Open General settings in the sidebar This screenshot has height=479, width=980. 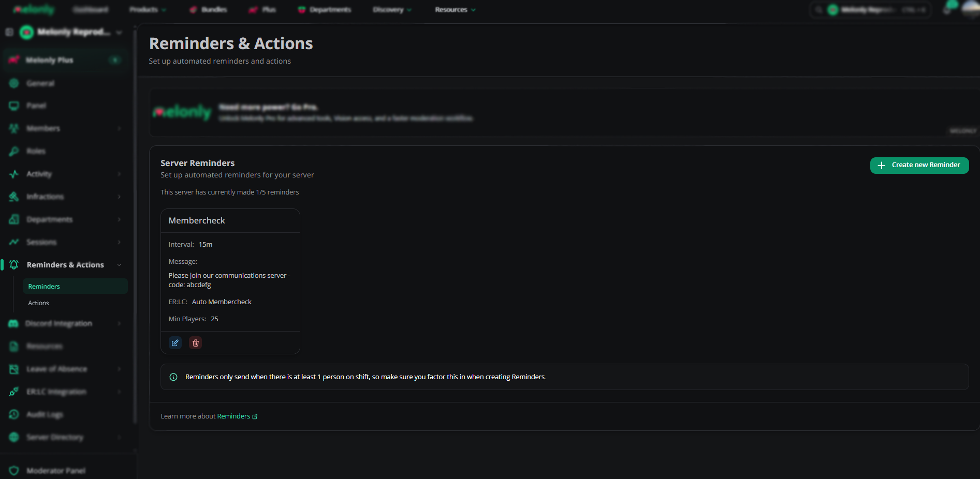coord(40,83)
